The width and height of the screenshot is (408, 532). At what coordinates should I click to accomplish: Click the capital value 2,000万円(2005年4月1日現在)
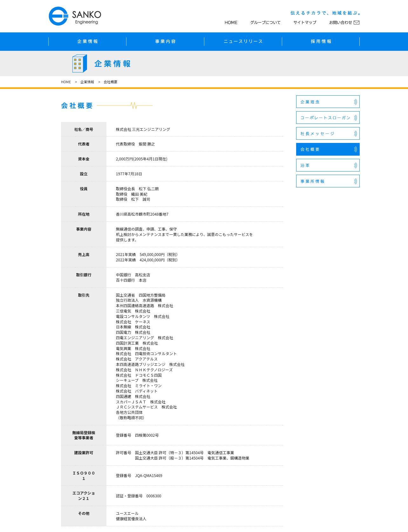click(x=141, y=159)
